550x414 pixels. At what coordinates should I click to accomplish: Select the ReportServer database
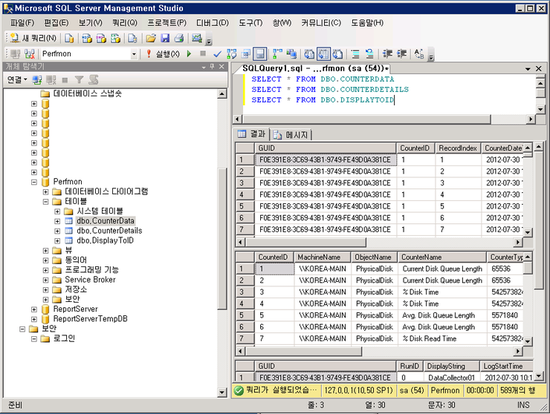[75, 309]
